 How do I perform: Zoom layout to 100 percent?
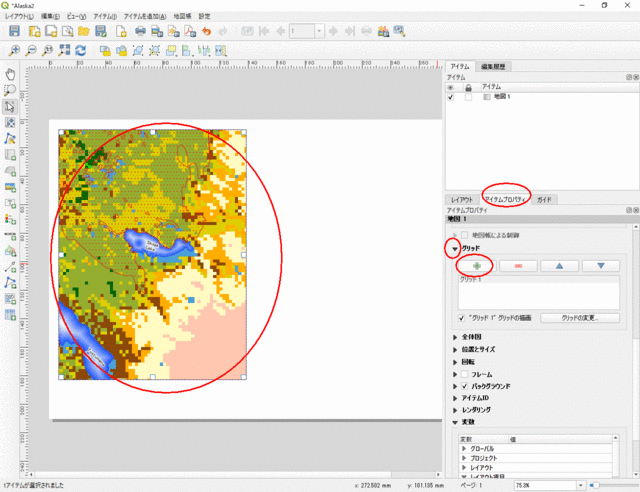coord(48,51)
